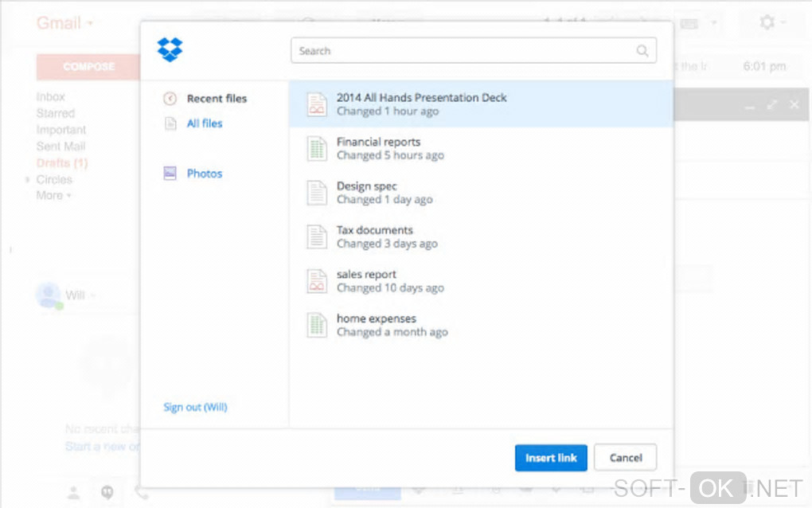The image size is (812, 508).
Task: Expand the Circles label in Gmail
Action: [27, 180]
